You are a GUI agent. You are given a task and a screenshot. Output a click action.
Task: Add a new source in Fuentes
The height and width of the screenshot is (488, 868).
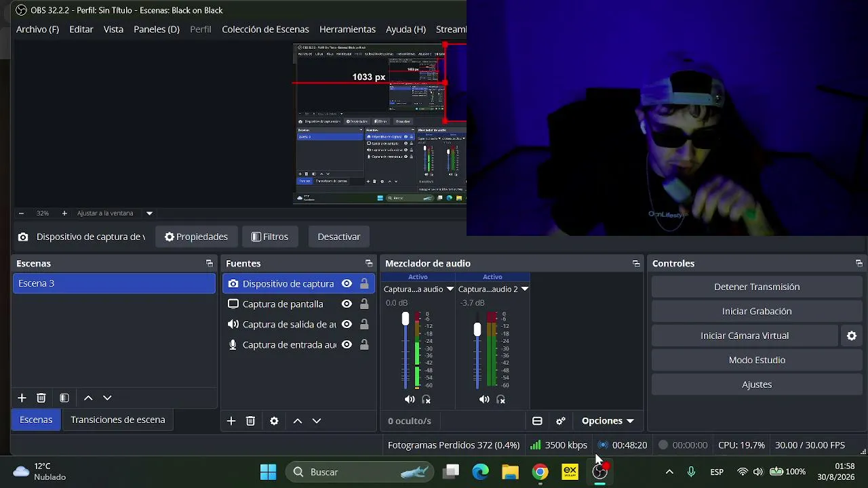pos(231,421)
